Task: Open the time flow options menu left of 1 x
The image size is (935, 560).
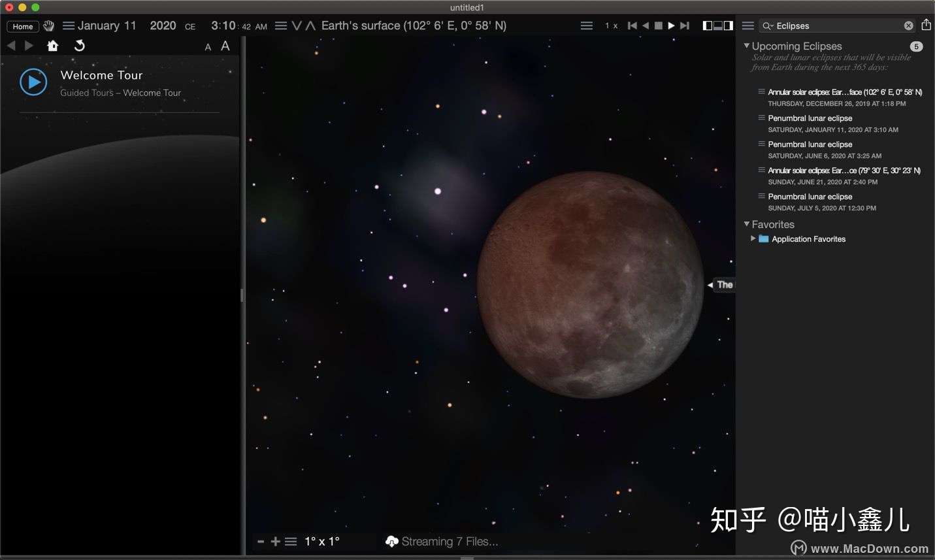Action: coord(587,26)
